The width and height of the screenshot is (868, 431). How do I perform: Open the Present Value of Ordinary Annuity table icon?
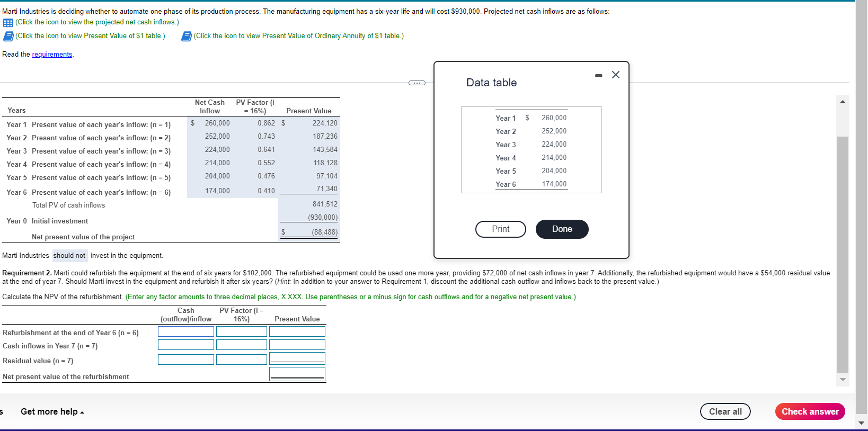[186, 36]
